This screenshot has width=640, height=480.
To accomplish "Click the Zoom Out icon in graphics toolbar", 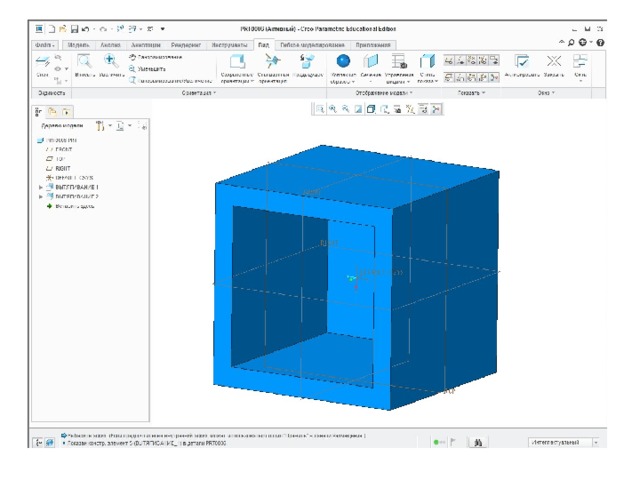I will coord(346,109).
